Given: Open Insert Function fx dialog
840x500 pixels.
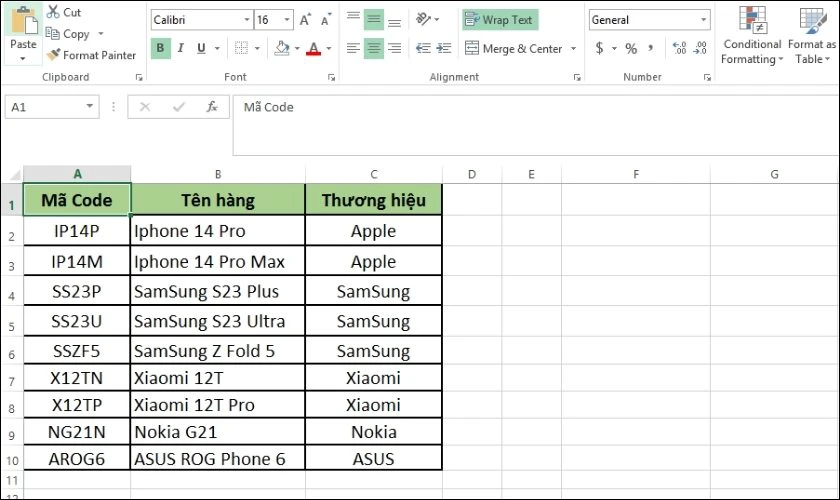Looking at the screenshot, I should (x=212, y=107).
